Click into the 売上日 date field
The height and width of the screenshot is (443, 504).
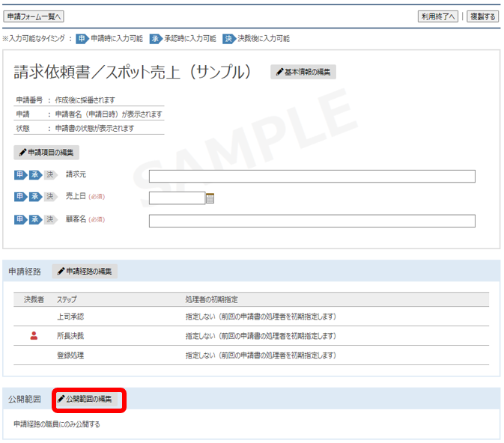pos(177,198)
